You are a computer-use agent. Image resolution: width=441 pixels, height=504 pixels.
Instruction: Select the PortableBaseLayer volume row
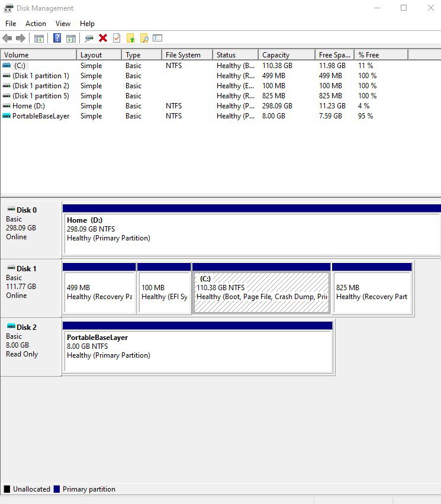coord(205,115)
